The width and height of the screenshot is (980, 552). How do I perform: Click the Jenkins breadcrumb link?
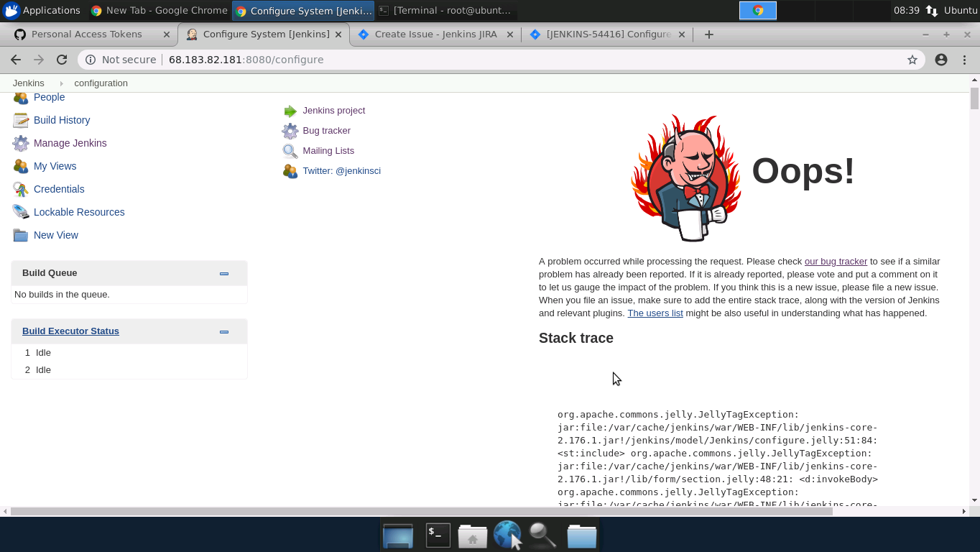(29, 83)
